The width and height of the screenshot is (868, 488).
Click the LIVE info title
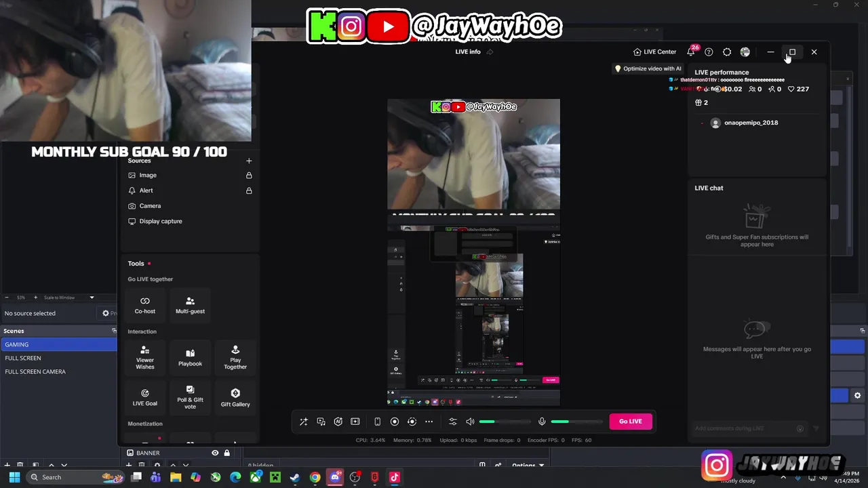tap(468, 52)
